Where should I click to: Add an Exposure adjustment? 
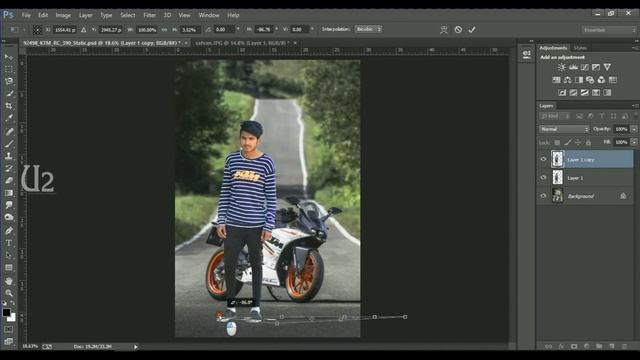click(x=596, y=67)
